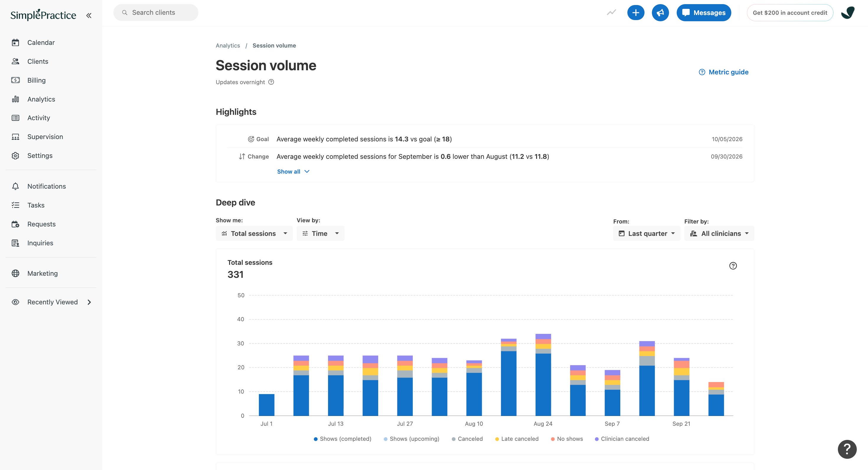Click the Notifications bell icon
The width and height of the screenshot is (868, 470).
click(x=15, y=186)
